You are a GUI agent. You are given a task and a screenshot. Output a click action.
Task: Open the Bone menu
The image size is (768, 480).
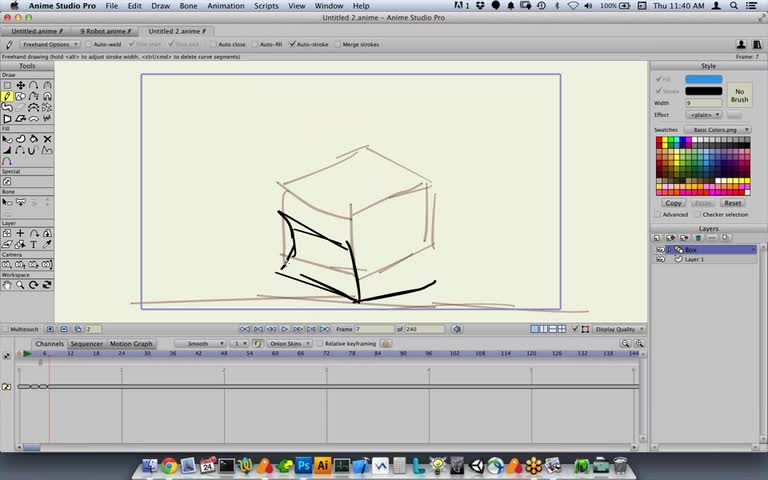(x=189, y=6)
